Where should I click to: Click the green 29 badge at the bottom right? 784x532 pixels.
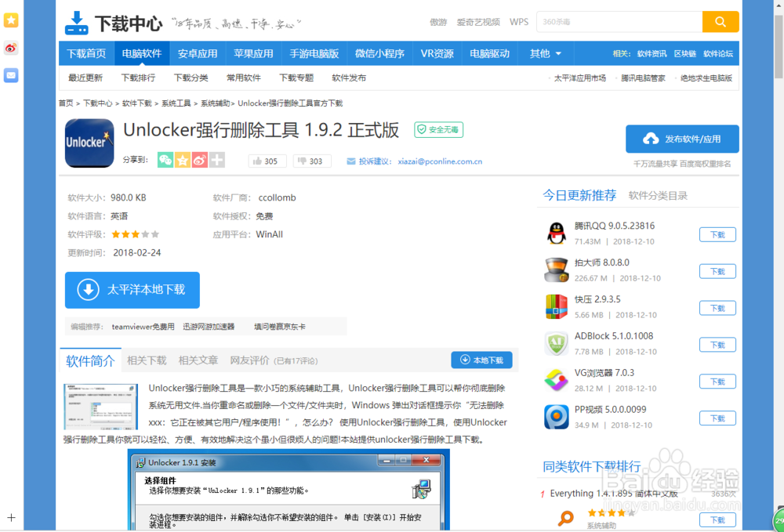(x=779, y=520)
